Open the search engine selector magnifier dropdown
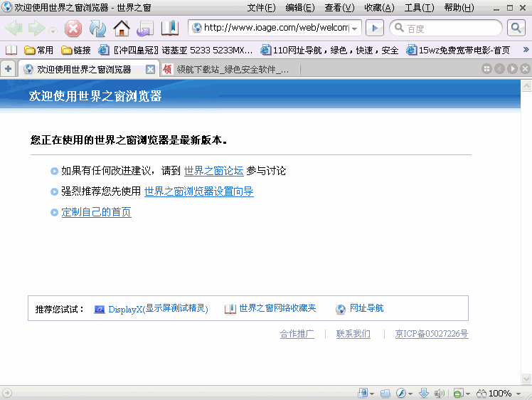Viewport: 532px width, 400px height. (x=399, y=28)
